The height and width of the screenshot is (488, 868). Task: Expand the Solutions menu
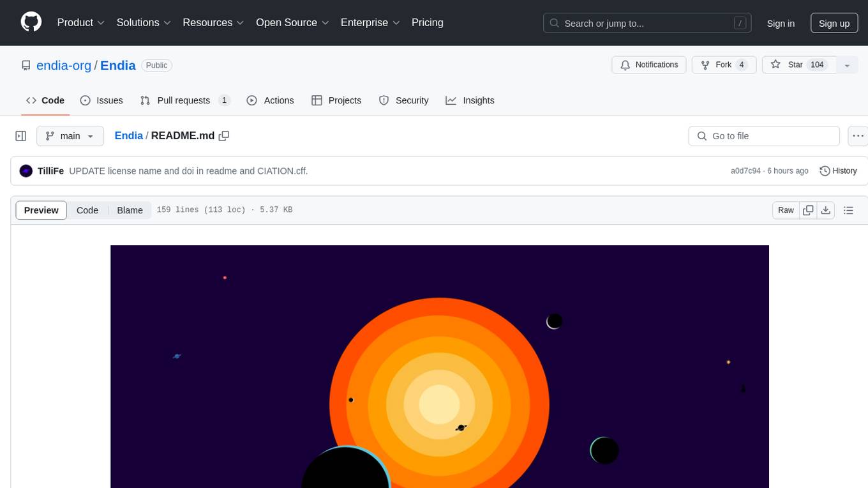pyautogui.click(x=144, y=22)
